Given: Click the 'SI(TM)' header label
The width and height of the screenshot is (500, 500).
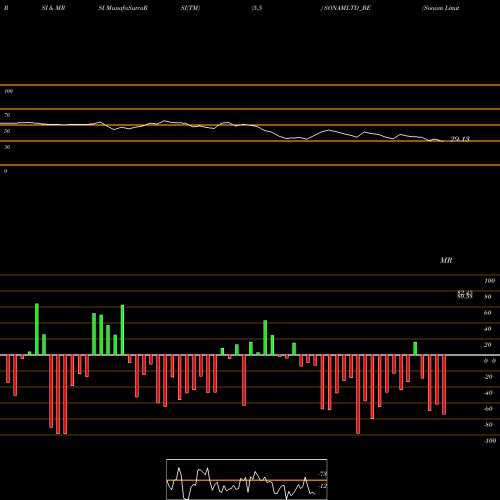Looking at the screenshot, I should click(190, 8).
